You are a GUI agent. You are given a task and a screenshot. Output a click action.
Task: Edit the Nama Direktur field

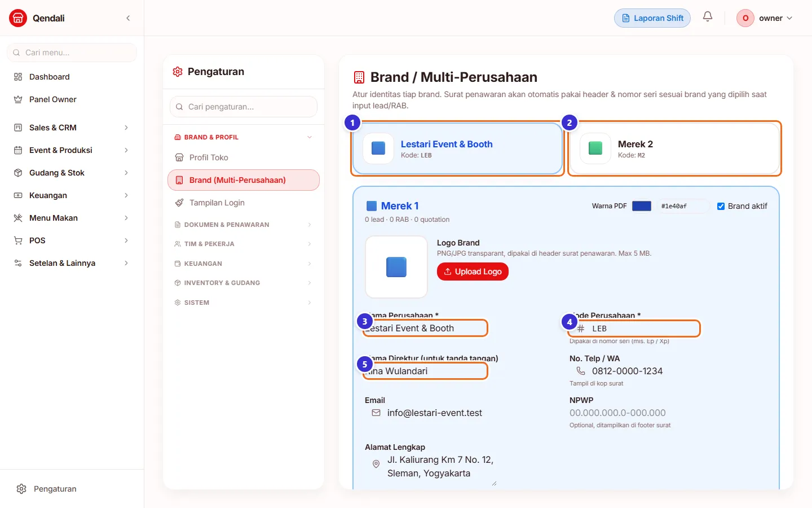[426, 371]
